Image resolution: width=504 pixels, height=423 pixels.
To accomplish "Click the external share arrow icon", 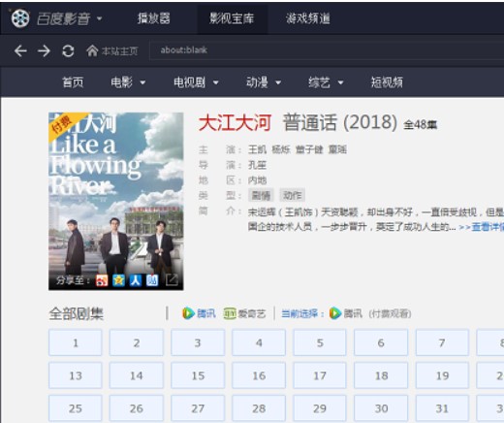I will click(x=172, y=280).
